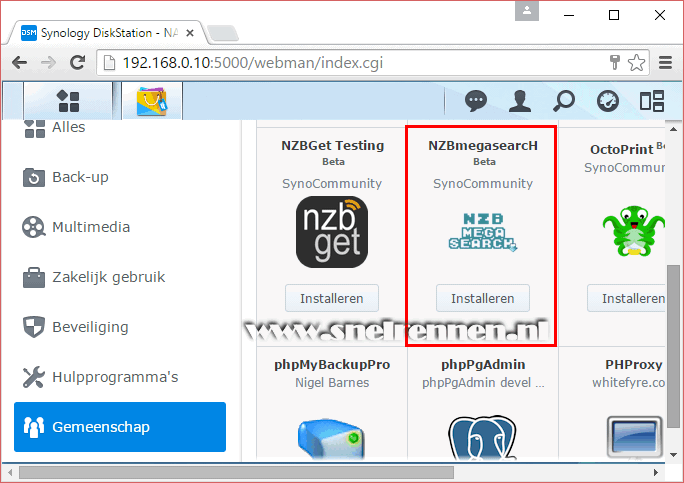Click the NZB Mega Search logo
Image resolution: width=684 pixels, height=483 pixels.
point(483,232)
